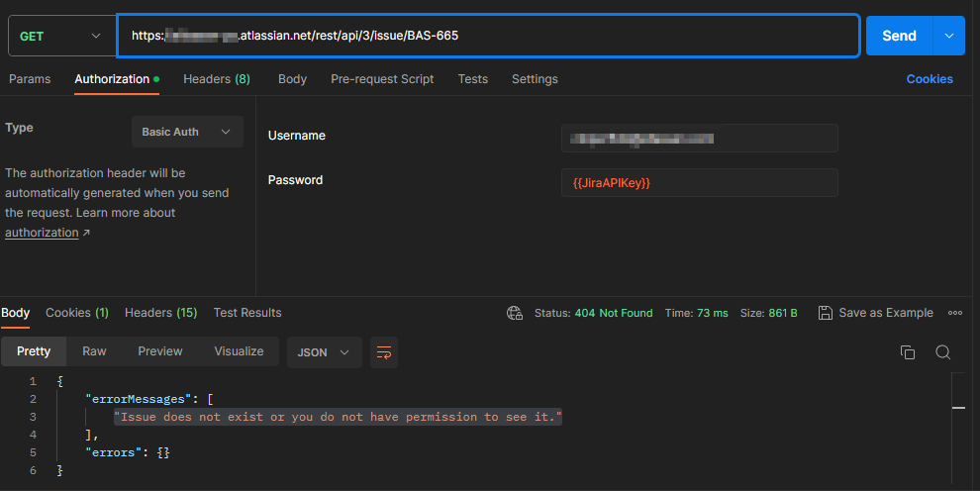Viewport: 980px width, 491px height.
Task: Toggle the wrap lines icon
Action: coord(384,352)
